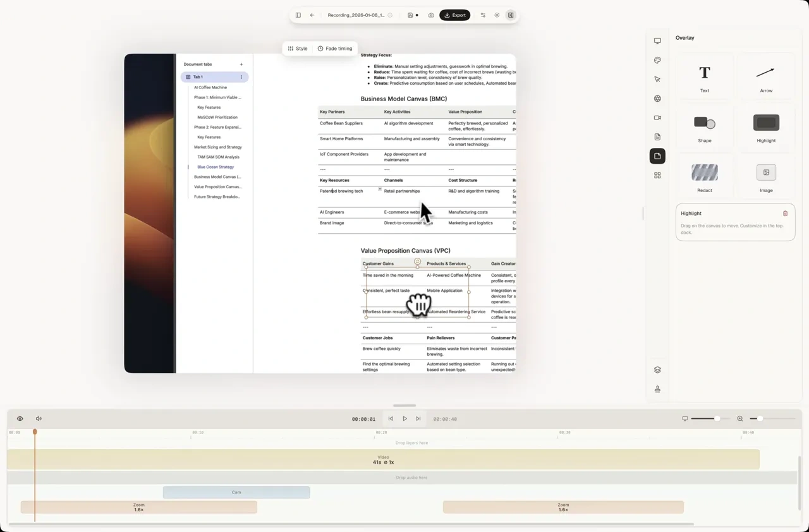Open the screen/monitor panel in the sidebar
Viewport: 809px width, 532px height.
pyautogui.click(x=657, y=41)
